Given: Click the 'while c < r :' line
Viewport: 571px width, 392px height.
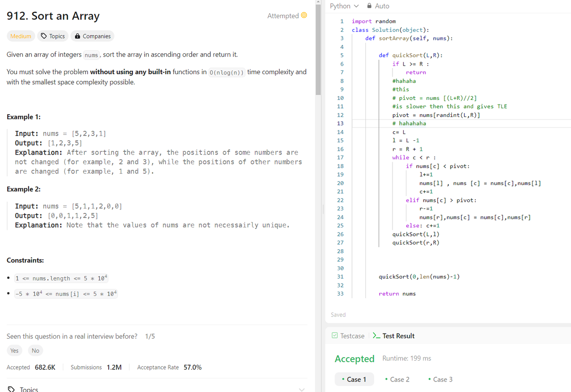Looking at the screenshot, I should click(x=414, y=157).
